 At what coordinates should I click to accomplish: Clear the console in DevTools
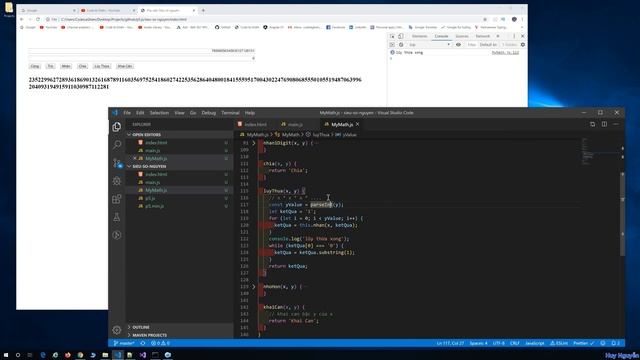tap(401, 44)
